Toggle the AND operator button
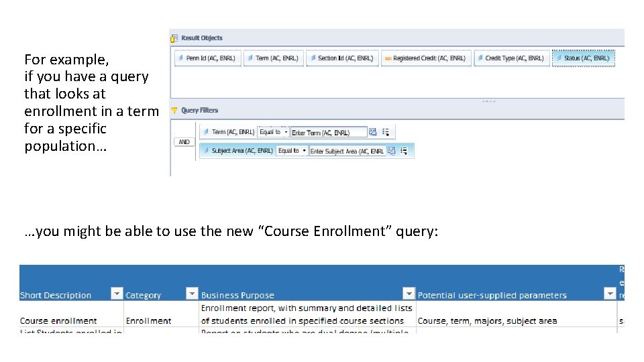This screenshot has width=644, height=362. pos(184,142)
